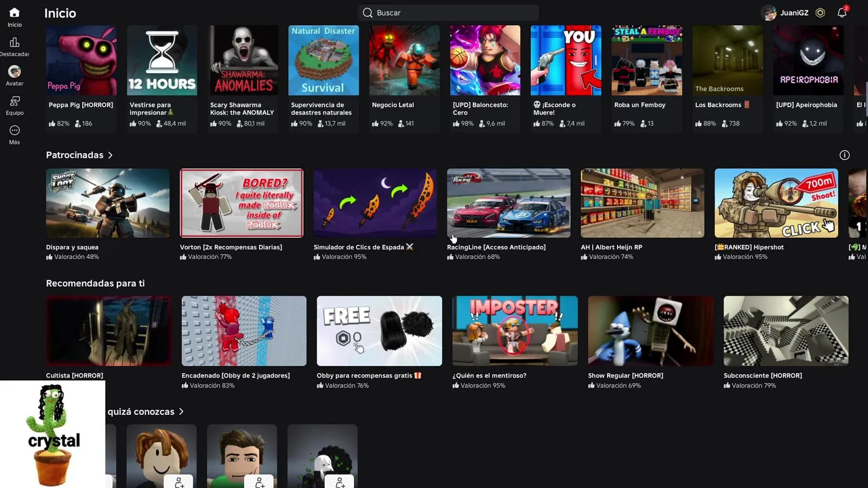Image resolution: width=868 pixels, height=488 pixels.
Task: Open the Más sidebar icon
Action: [x=14, y=135]
